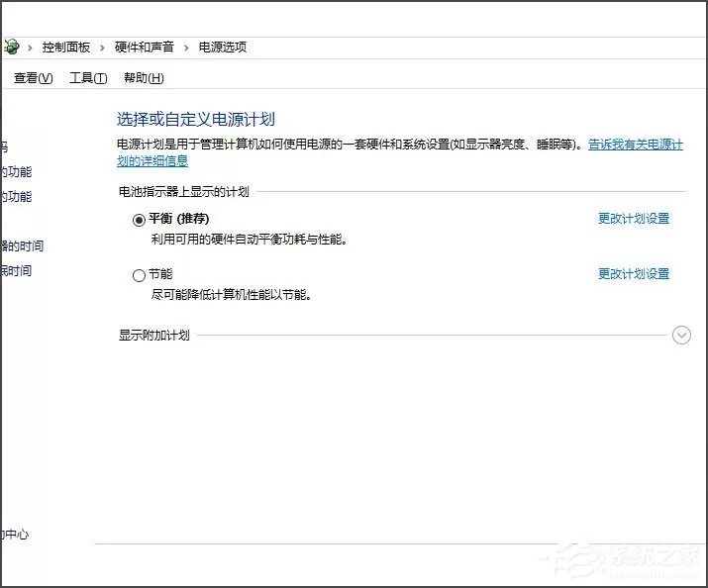Open 更改计划设置 for the 节能 plan
The height and width of the screenshot is (588, 708).
[634, 274]
